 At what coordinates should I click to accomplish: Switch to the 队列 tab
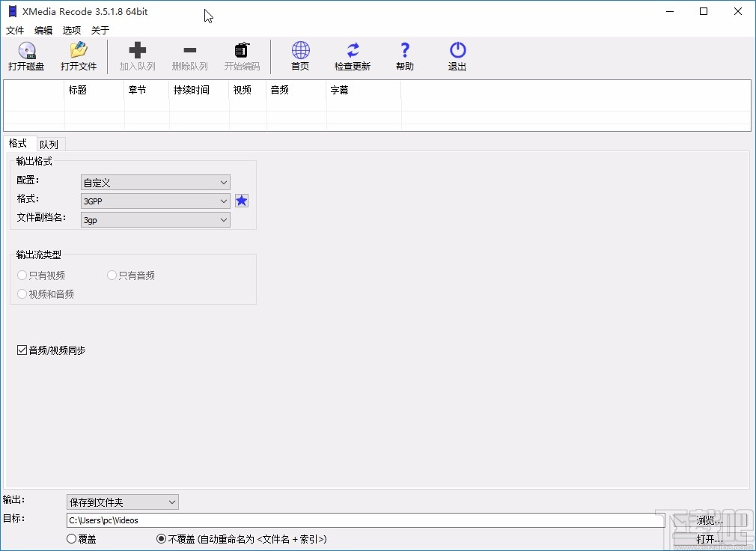(x=49, y=144)
